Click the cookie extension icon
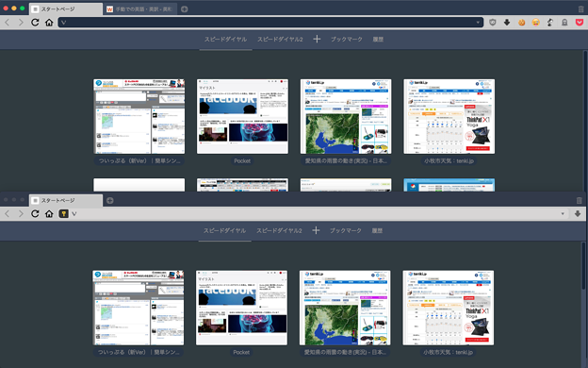 [521, 23]
